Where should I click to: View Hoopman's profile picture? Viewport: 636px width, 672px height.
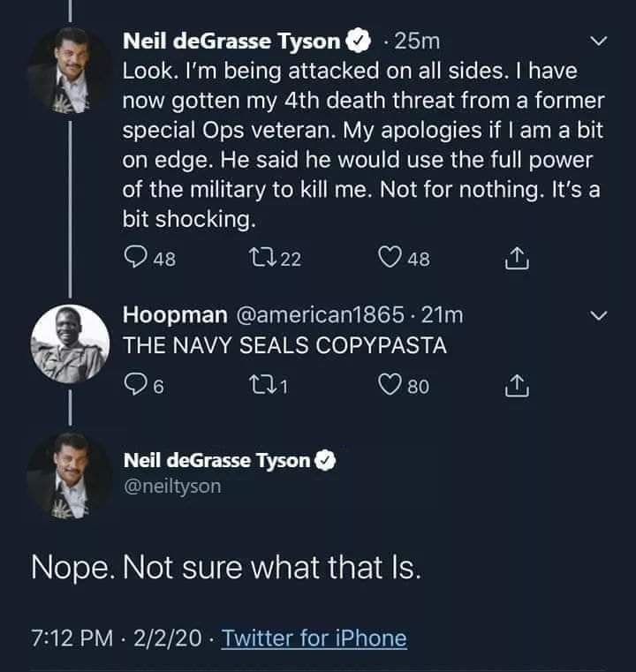coord(70,344)
